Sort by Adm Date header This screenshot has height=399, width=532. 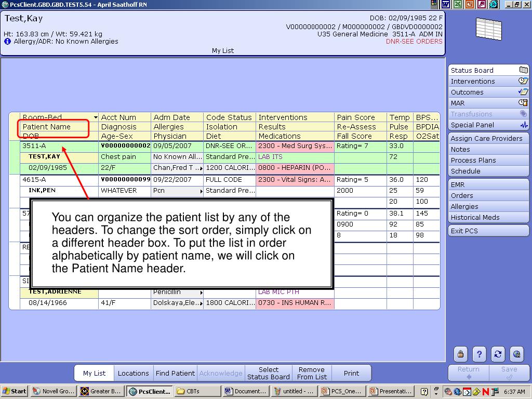point(177,117)
